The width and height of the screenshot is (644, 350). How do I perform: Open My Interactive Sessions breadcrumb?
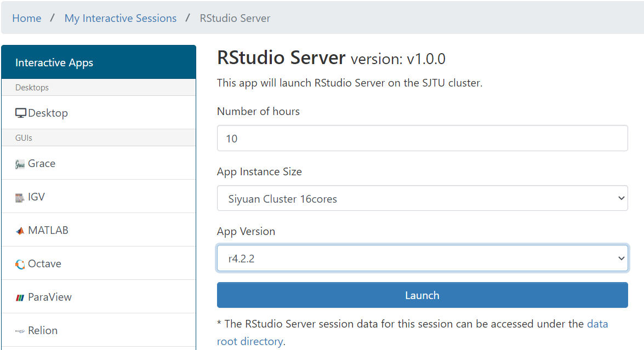pos(121,18)
